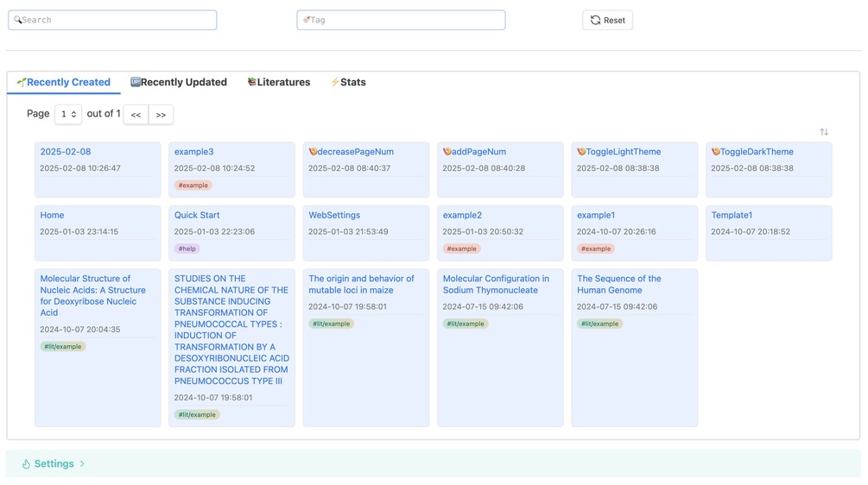This screenshot has height=485, width=868.
Task: Click #example tag on example1 card
Action: point(596,249)
